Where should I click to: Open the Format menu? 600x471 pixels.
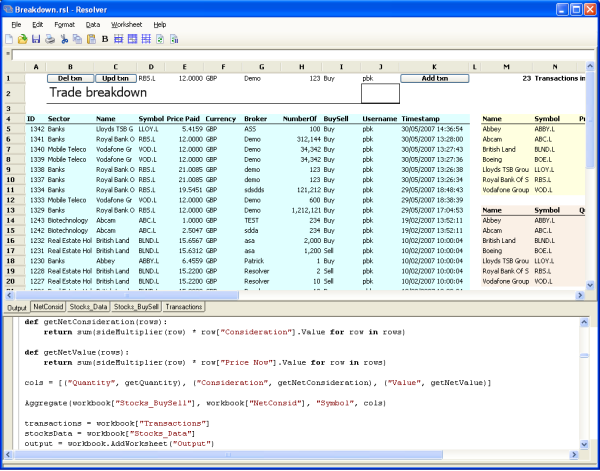[64, 23]
